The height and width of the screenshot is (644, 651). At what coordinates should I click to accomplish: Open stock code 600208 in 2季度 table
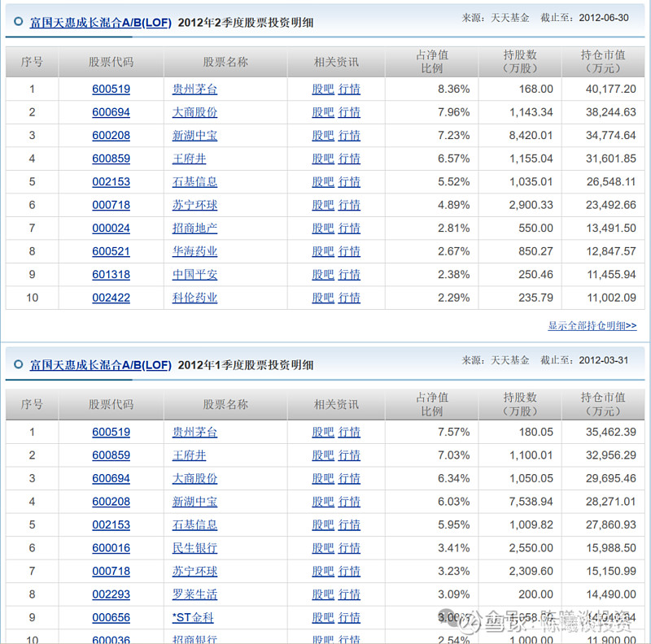click(111, 136)
